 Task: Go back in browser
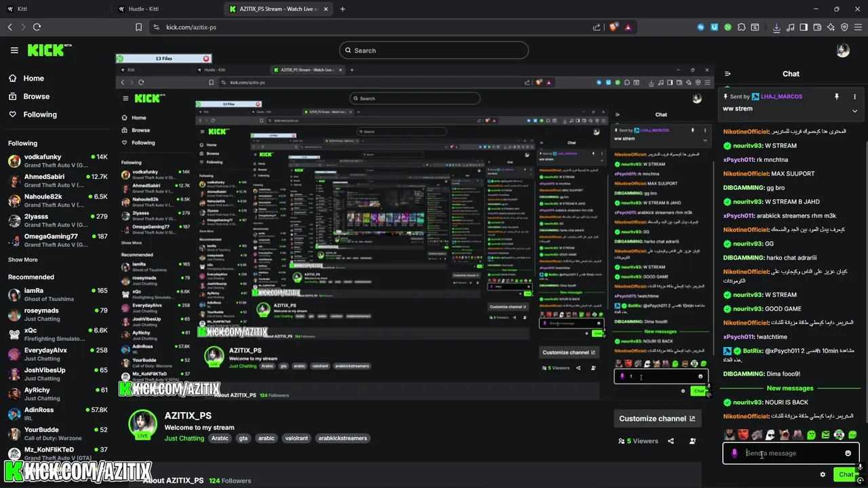(9, 27)
